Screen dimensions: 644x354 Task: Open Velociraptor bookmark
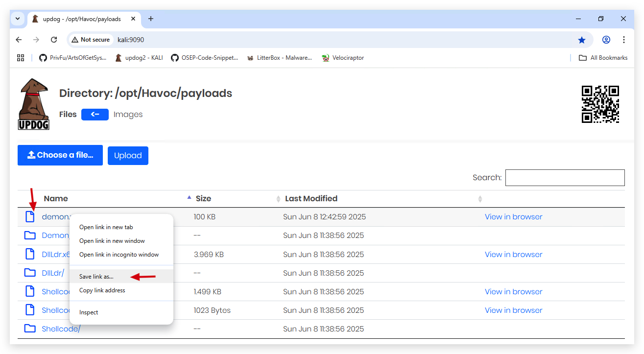click(x=343, y=58)
